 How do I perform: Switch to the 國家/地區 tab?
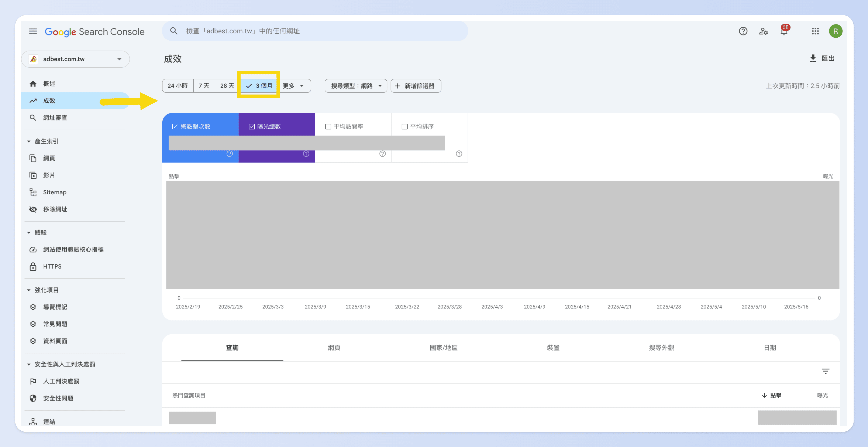click(x=444, y=348)
